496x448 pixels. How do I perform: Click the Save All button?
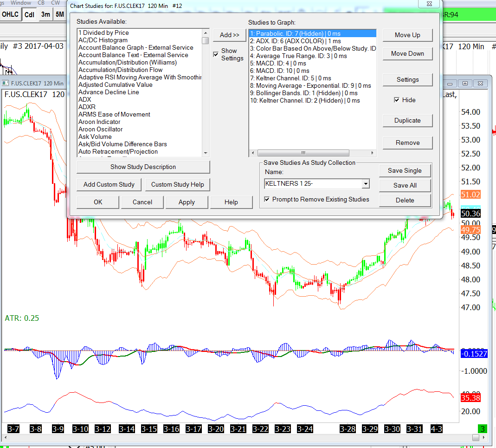[x=405, y=186]
